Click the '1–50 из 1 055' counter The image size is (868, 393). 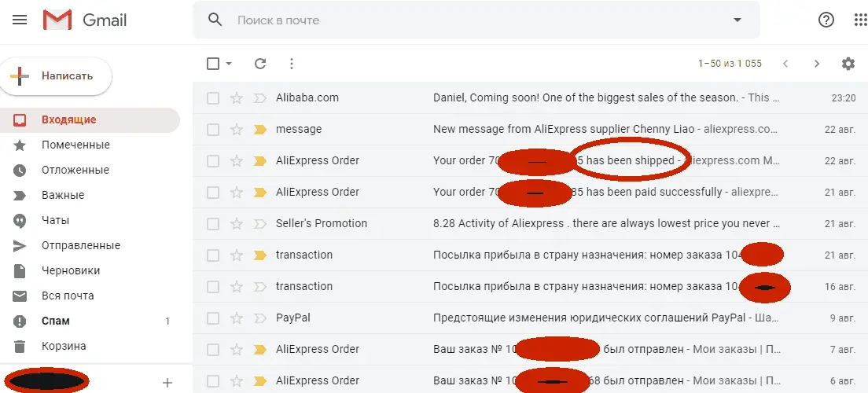730,64
